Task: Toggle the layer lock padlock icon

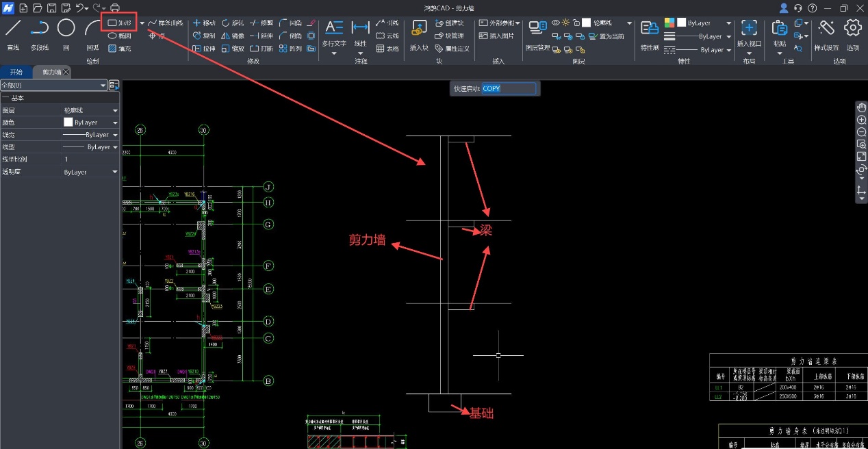Action: (576, 23)
